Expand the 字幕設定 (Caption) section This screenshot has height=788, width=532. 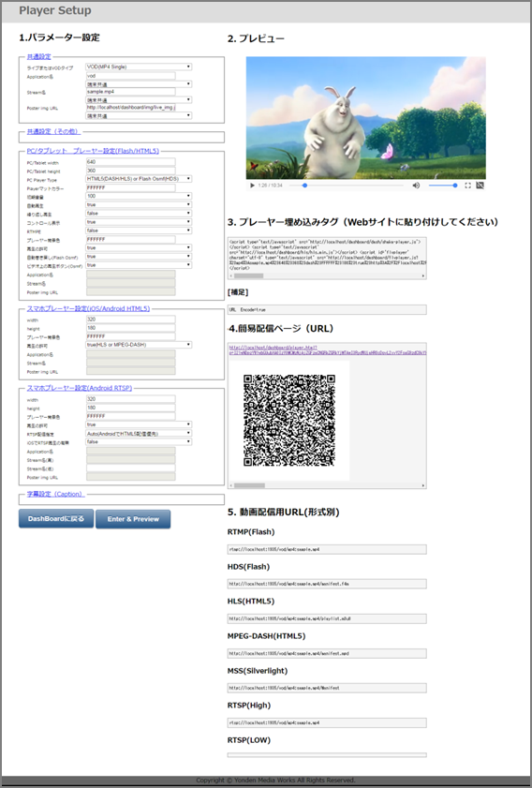pyautogui.click(x=54, y=494)
